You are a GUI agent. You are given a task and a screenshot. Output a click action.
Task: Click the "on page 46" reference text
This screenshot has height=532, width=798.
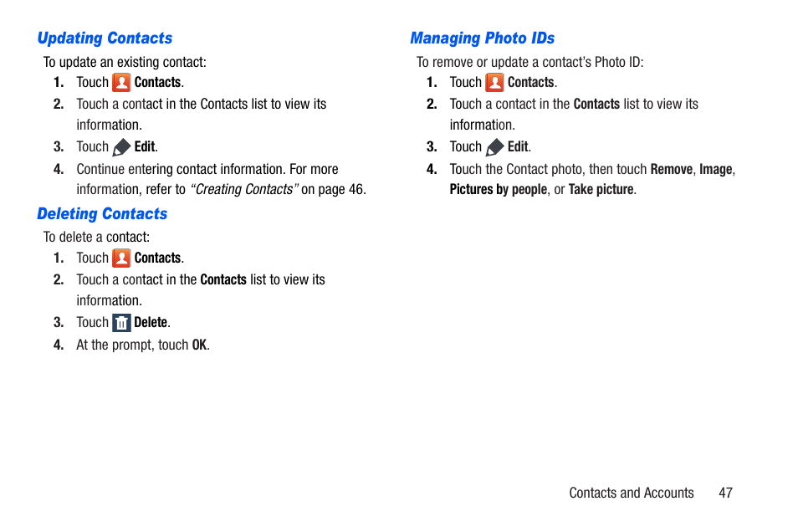tap(332, 189)
